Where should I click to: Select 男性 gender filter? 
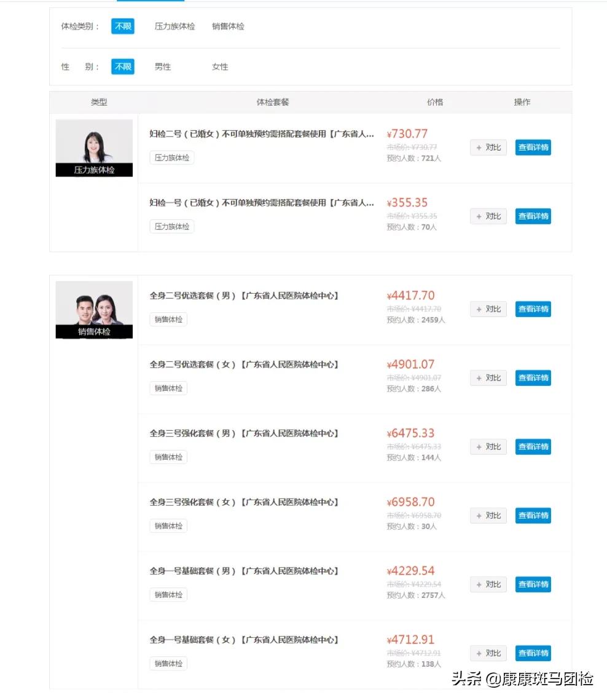(x=162, y=66)
